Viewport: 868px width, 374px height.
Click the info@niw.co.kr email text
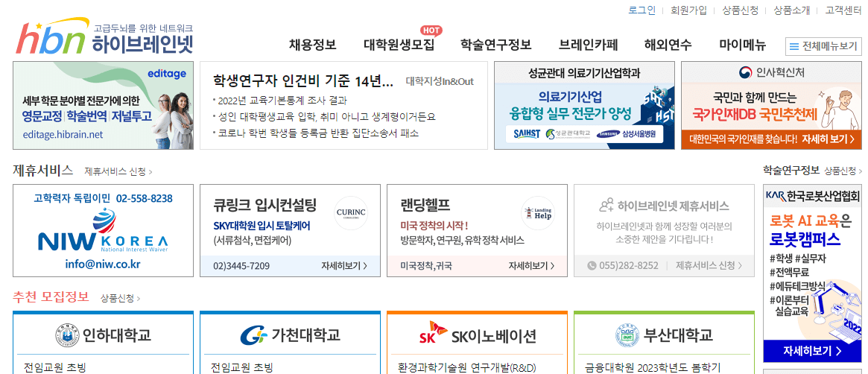102,264
